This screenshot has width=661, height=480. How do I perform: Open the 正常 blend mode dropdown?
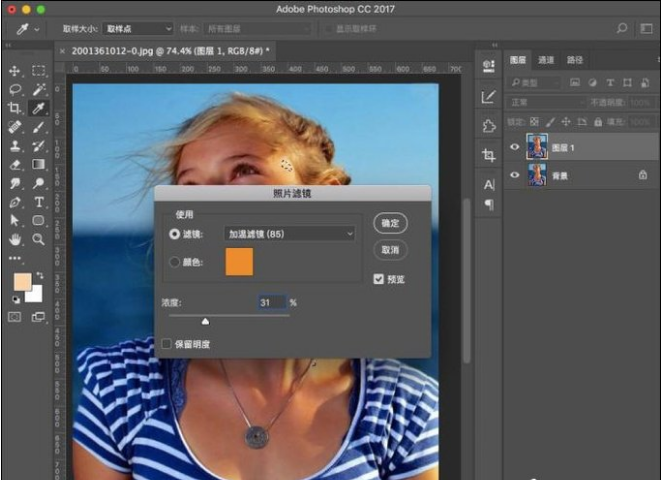point(547,102)
